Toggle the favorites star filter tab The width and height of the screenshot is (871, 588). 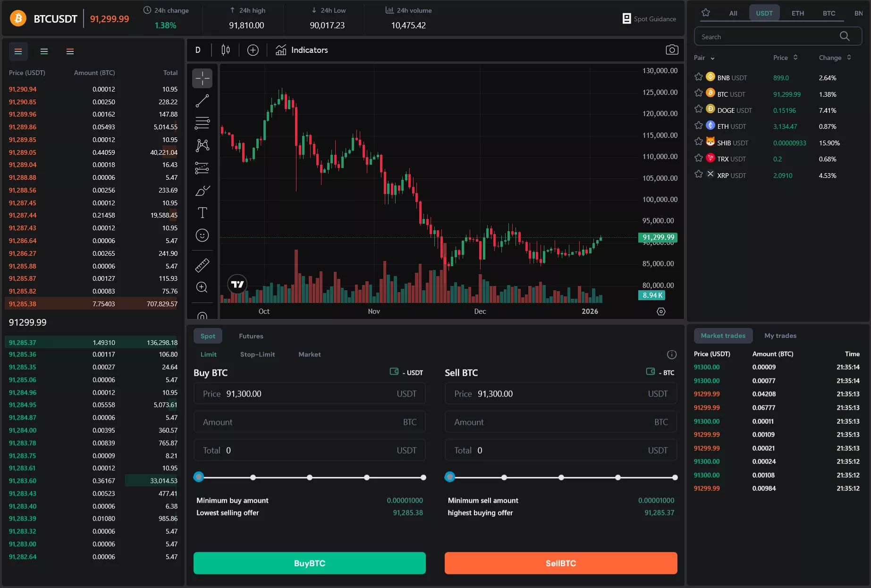(x=706, y=13)
